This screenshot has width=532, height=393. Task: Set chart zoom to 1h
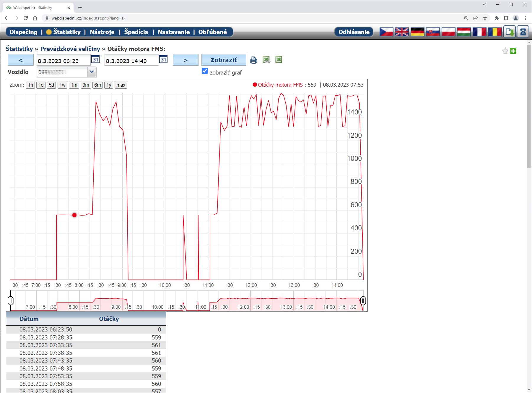[x=30, y=85]
